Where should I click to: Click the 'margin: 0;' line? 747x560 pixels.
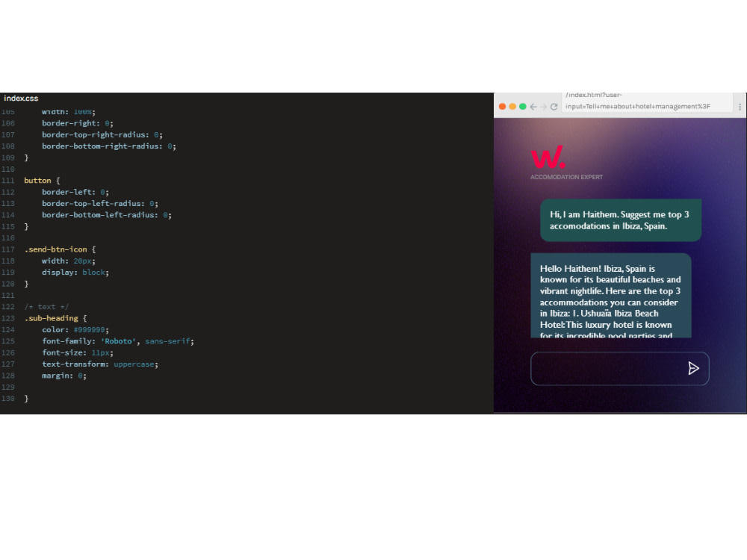click(x=64, y=376)
